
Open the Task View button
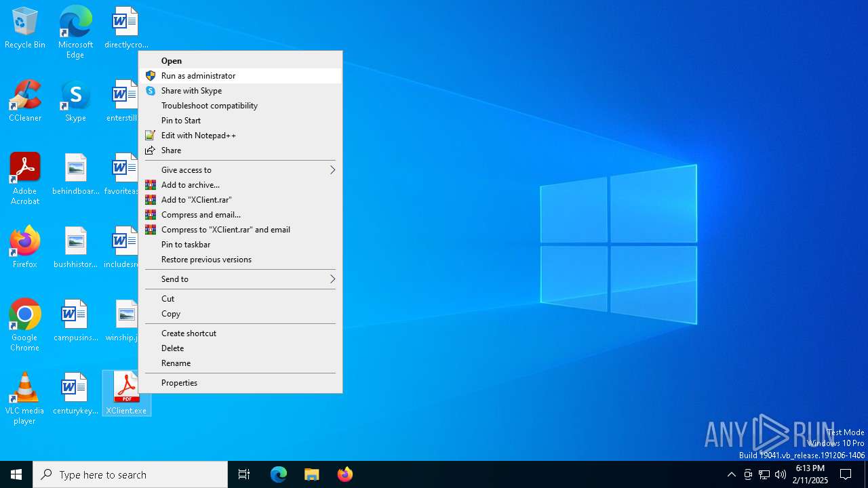tap(244, 474)
